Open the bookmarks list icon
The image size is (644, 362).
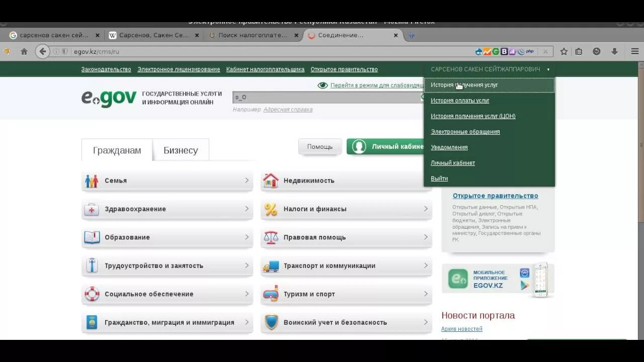(579, 51)
